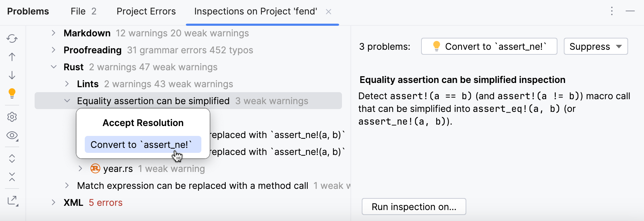This screenshot has width=644, height=221.
Task: Expand all tree nodes with the expand icon
Action: click(12, 159)
